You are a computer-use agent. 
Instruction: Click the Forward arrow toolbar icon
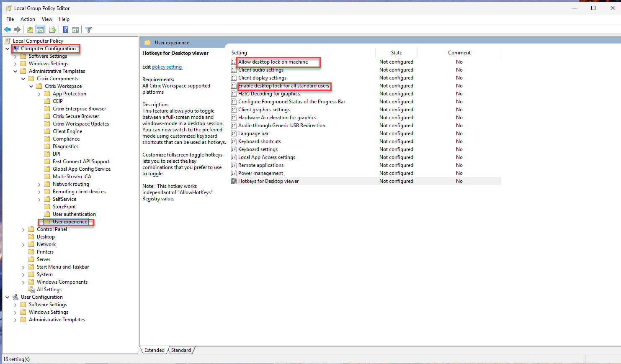tap(17, 30)
